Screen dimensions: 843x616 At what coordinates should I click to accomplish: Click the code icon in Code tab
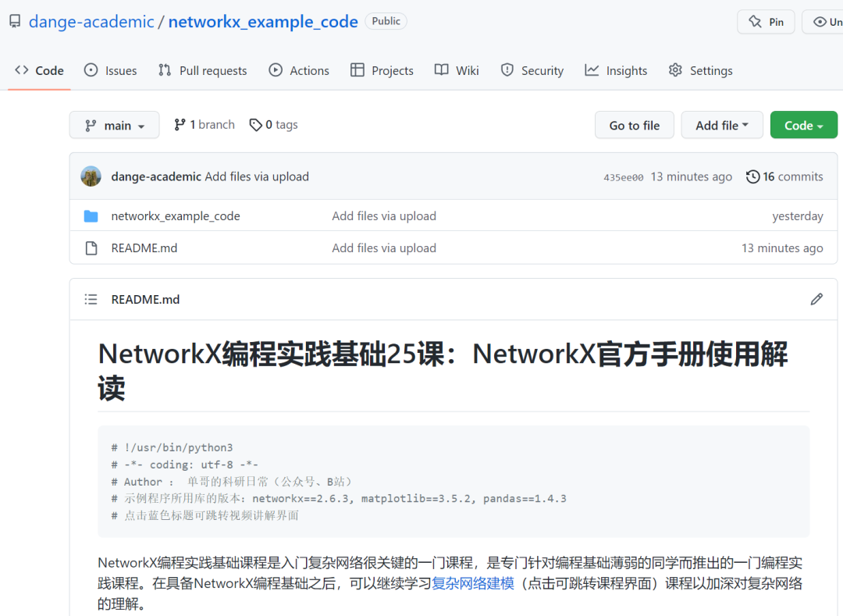[22, 70]
